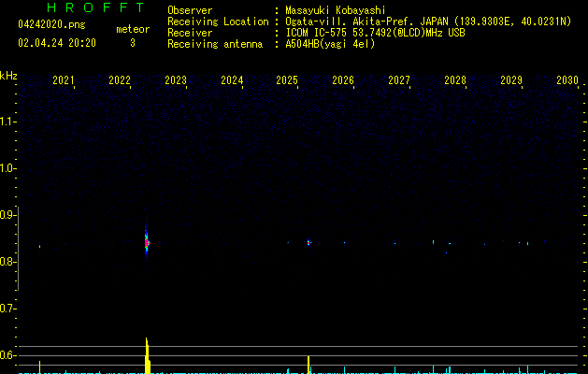Click the 0.7 frequency axis label
The width and height of the screenshot is (588, 374).
[7, 309]
